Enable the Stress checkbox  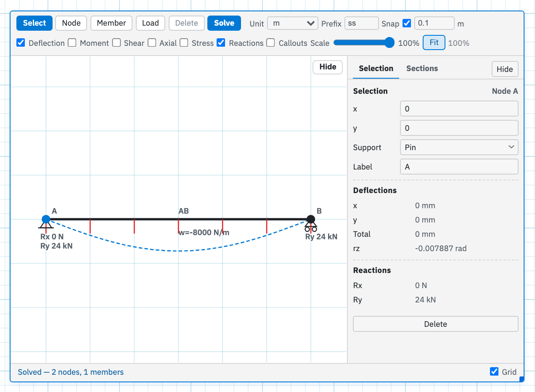184,42
